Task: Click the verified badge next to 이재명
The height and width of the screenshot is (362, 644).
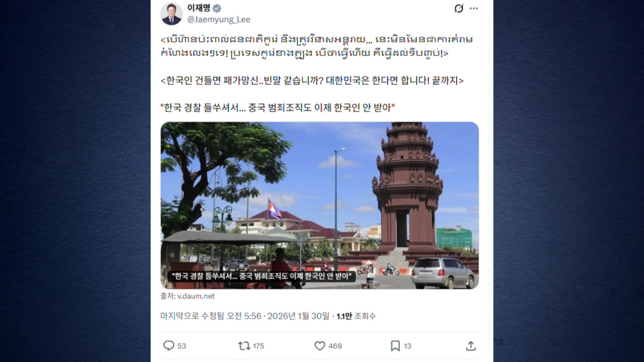Action: (x=217, y=8)
